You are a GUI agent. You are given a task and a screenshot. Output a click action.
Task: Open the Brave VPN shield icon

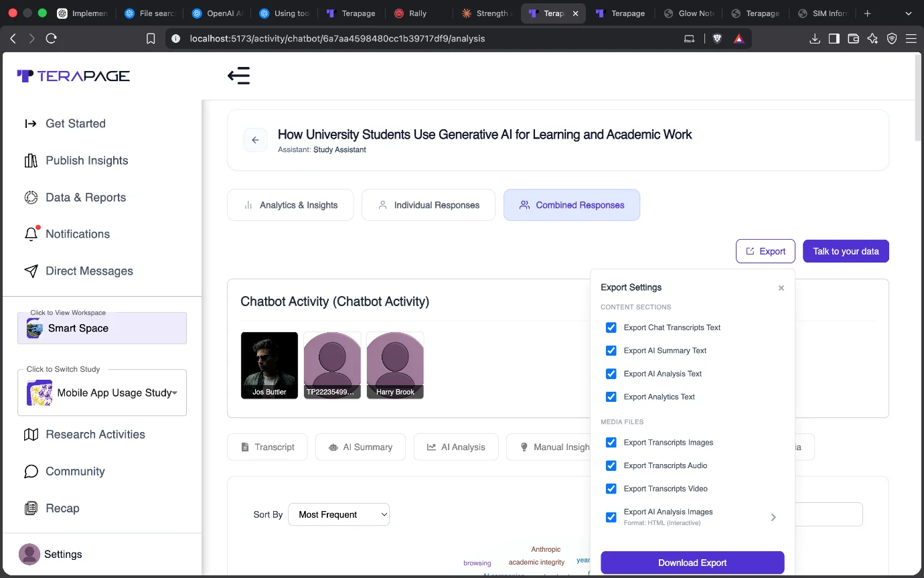[x=892, y=39]
